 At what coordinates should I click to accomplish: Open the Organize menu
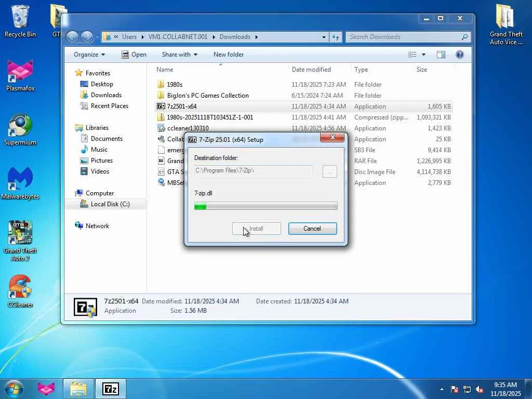tap(89, 55)
